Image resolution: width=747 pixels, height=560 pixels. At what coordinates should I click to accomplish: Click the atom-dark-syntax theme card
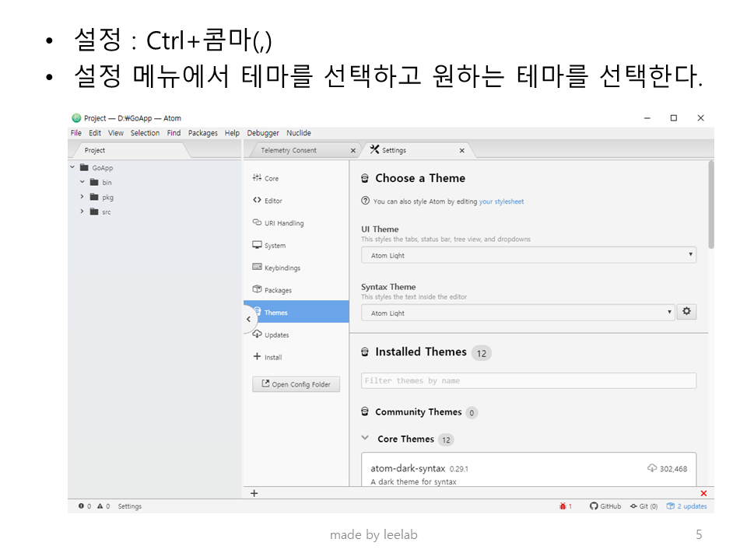pyautogui.click(x=528, y=470)
